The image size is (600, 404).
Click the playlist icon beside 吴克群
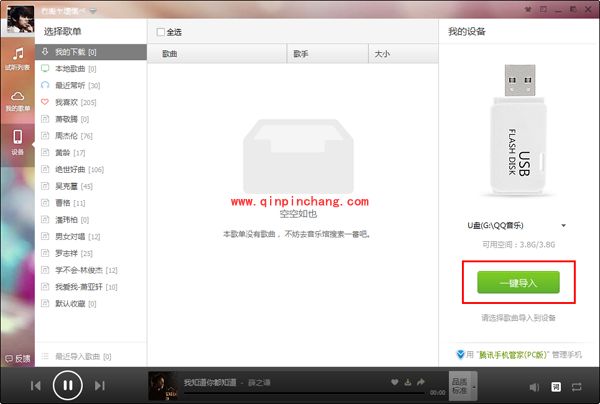coord(45,186)
